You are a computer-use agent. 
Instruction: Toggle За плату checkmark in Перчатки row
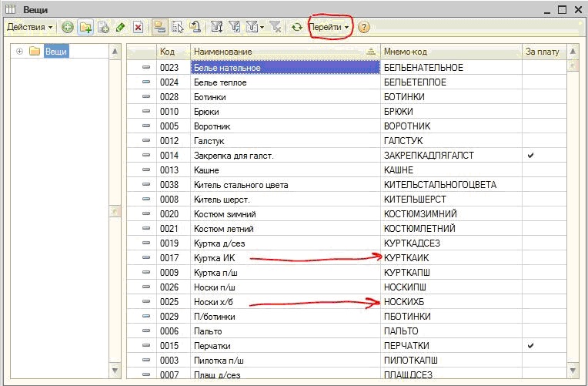[530, 346]
